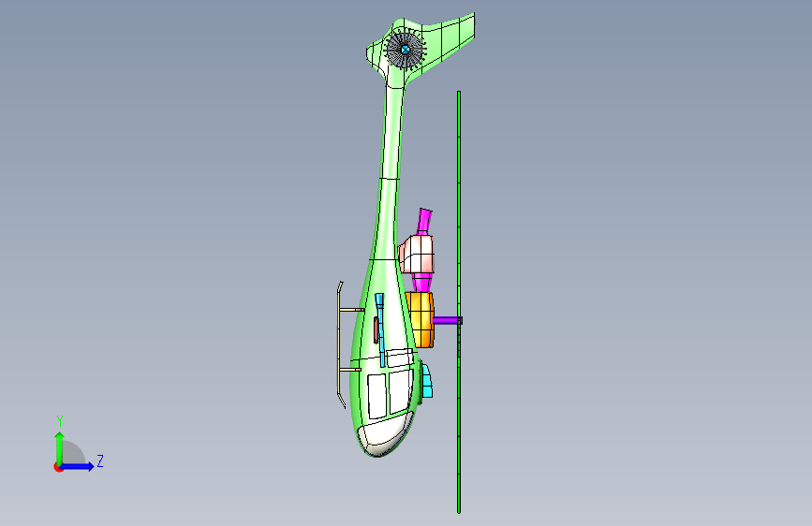Pick the purple rotor mast shaft
Screen dimensions: 812x526
point(446,320)
